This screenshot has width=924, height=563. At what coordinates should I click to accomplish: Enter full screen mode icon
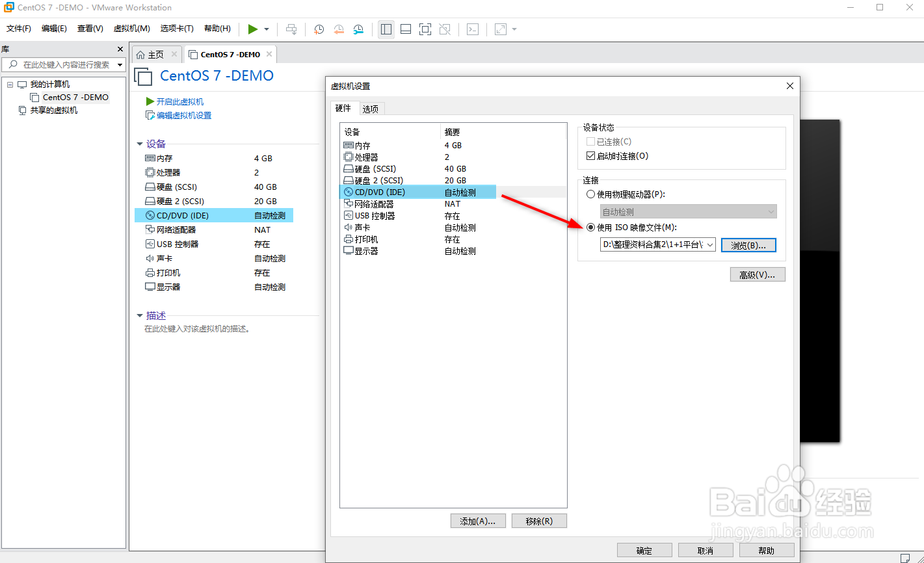(x=425, y=29)
